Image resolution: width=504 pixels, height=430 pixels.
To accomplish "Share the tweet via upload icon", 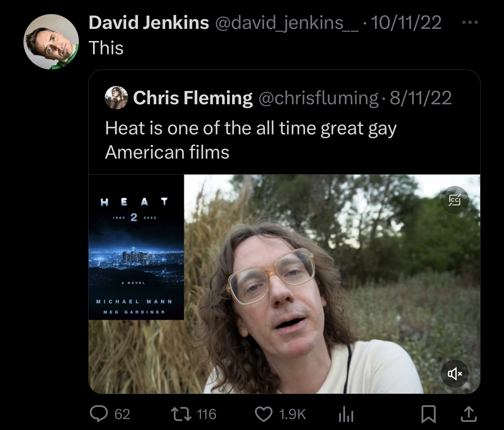I will click(x=468, y=414).
